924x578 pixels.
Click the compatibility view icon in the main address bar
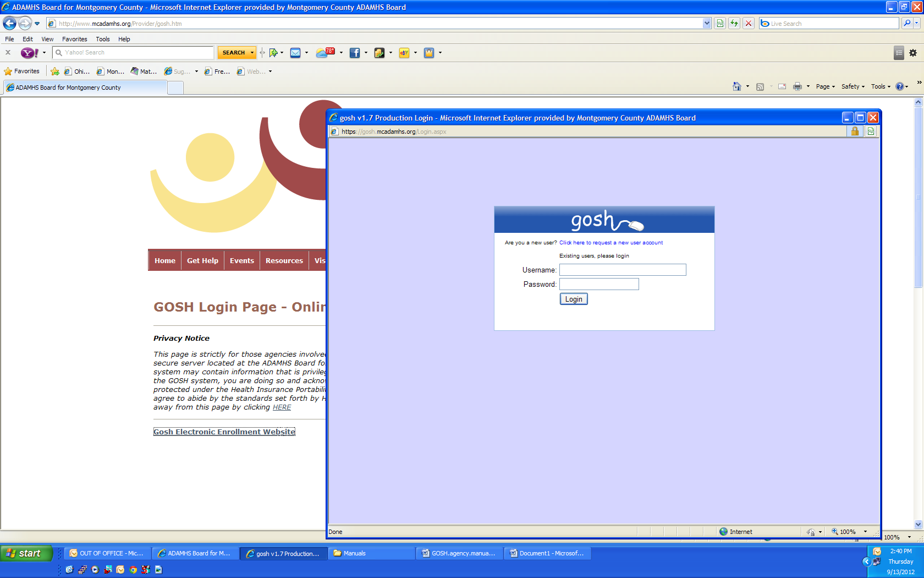(720, 23)
